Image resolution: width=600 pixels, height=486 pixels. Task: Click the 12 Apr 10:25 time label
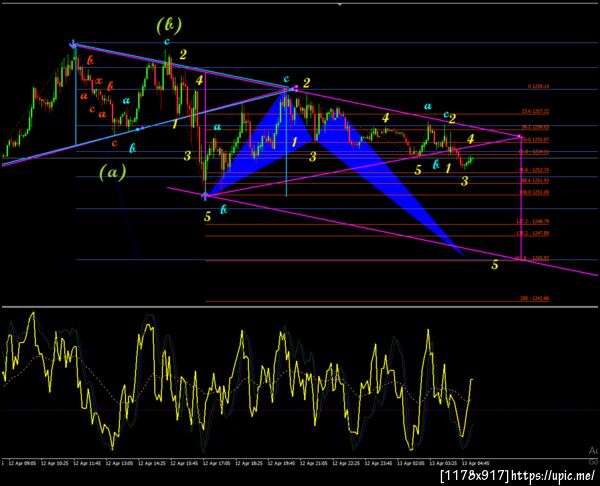tap(57, 463)
